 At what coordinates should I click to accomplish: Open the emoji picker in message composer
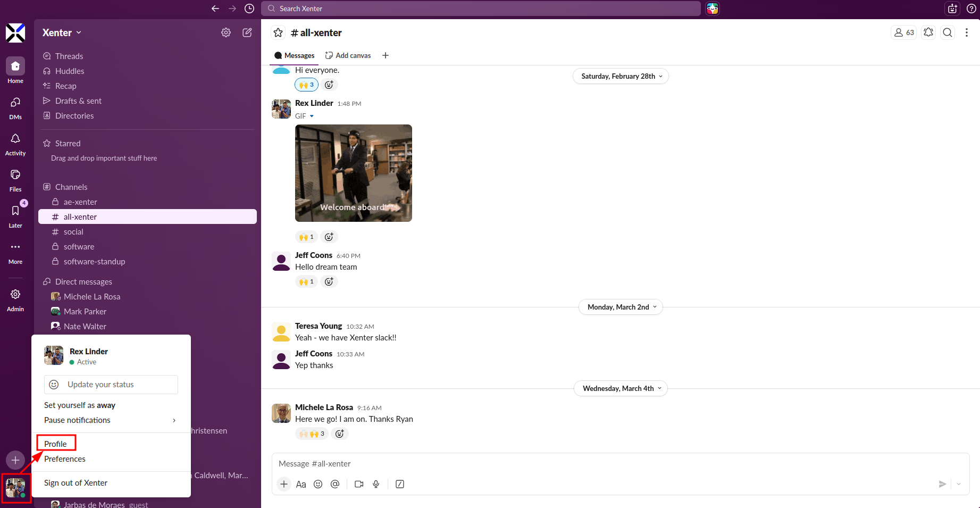click(x=318, y=484)
